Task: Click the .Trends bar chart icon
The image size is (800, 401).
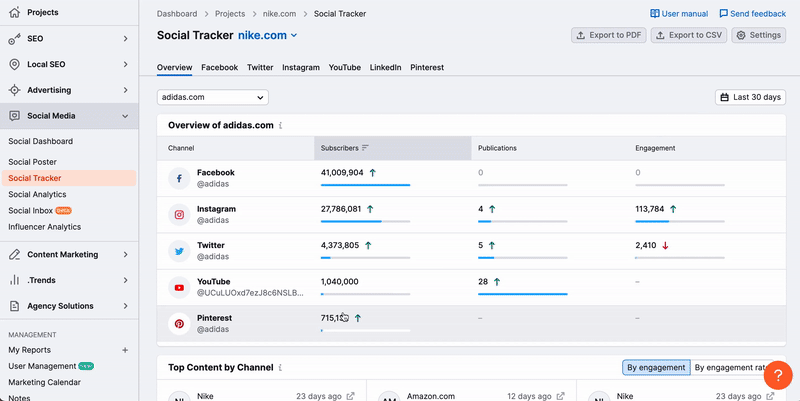Action: click(15, 280)
